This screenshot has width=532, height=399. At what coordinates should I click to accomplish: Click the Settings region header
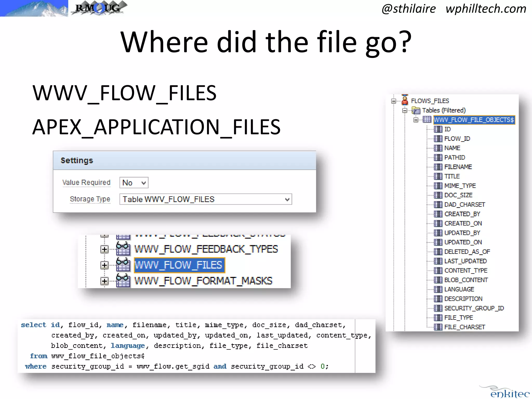[x=184, y=161]
